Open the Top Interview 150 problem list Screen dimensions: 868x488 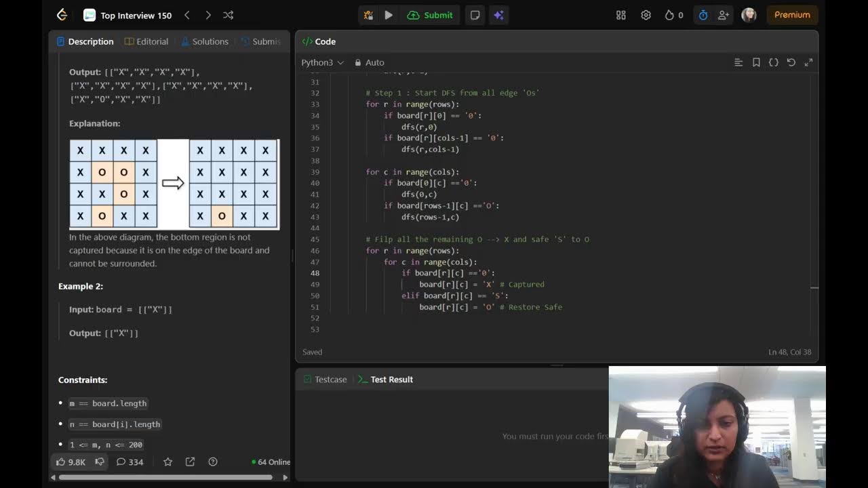[127, 15]
